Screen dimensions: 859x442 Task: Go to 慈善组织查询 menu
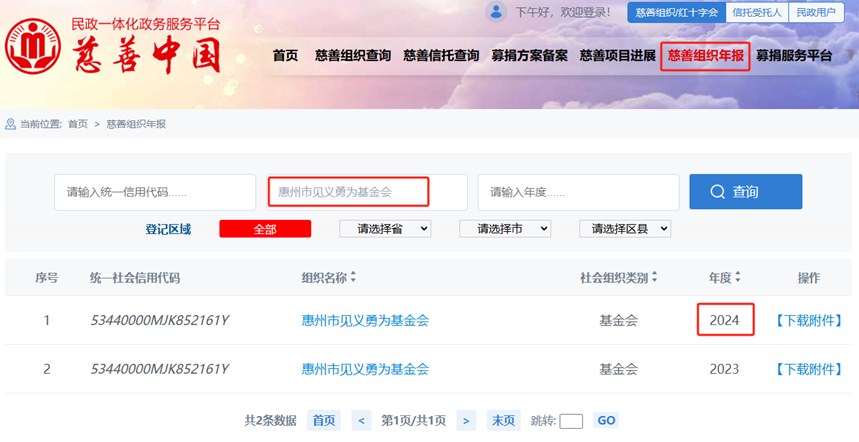[353, 55]
